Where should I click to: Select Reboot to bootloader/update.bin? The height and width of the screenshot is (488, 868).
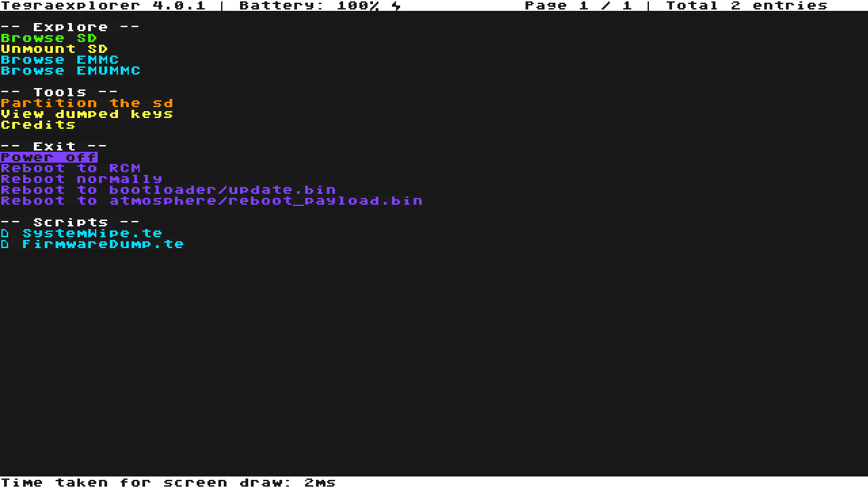pyautogui.click(x=168, y=190)
